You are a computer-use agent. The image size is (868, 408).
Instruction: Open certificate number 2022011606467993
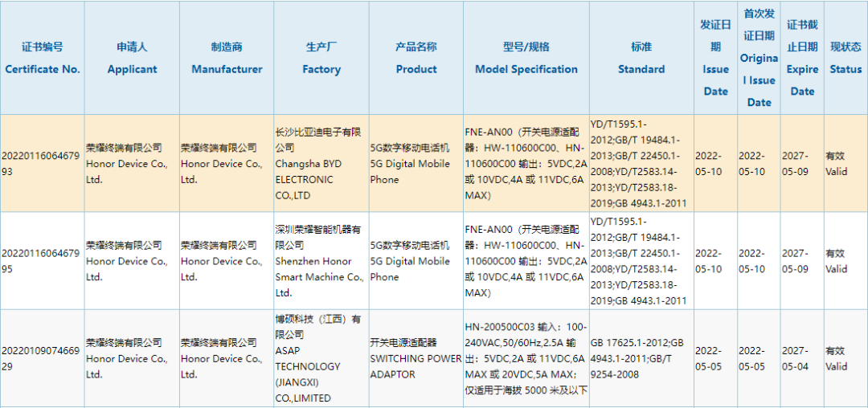(41, 164)
